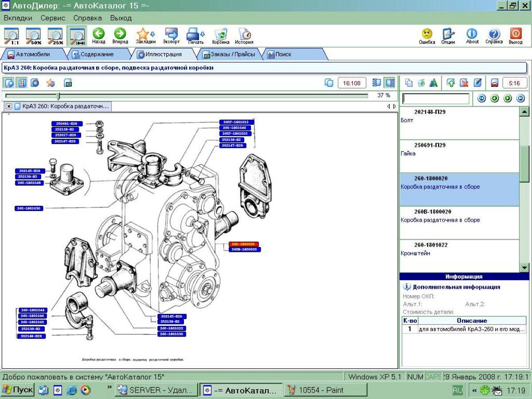Focus the parts search input field
The height and width of the screenshot is (399, 532).
[x=435, y=98]
